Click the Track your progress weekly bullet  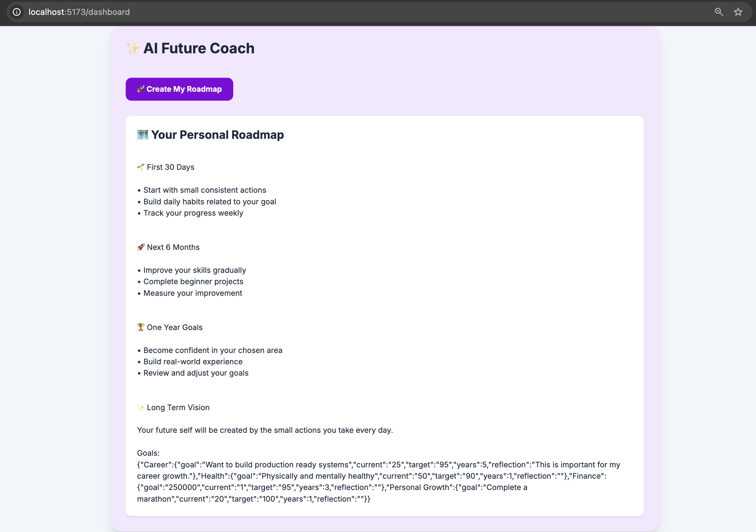coord(190,213)
